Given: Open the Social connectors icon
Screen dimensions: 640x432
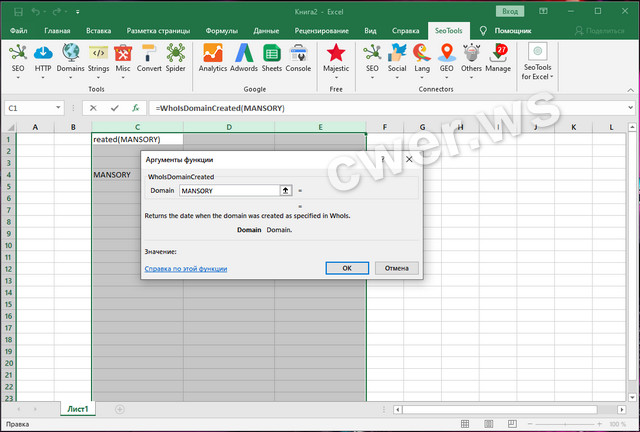Looking at the screenshot, I should (397, 60).
